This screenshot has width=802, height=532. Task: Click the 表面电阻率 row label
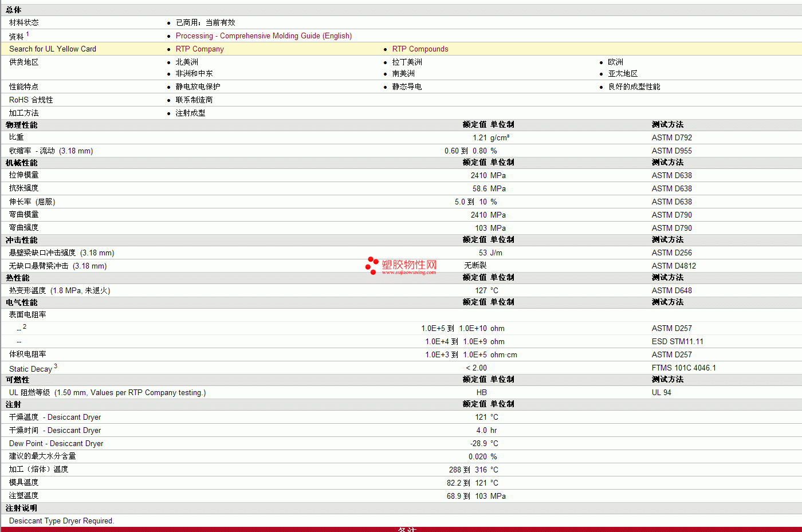(x=28, y=315)
